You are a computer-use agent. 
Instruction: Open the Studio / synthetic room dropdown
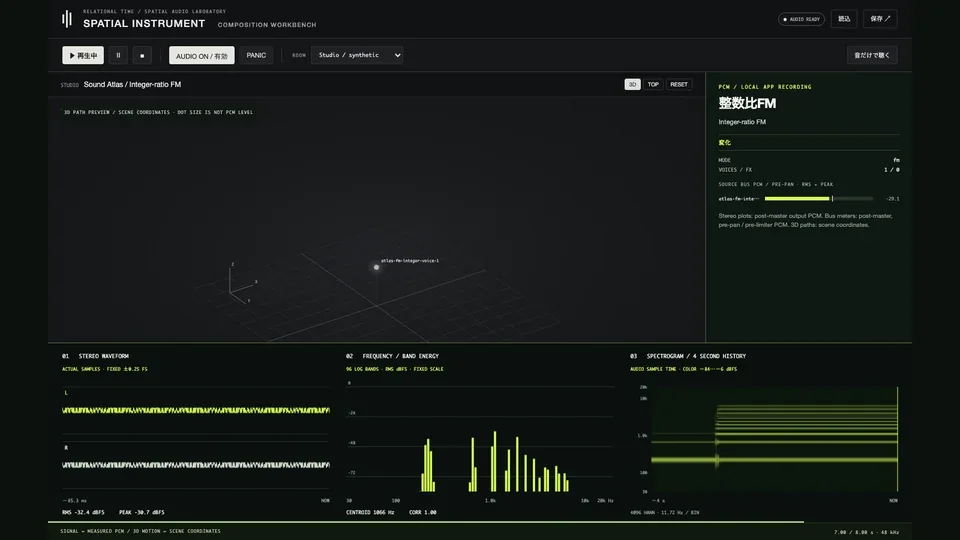[357, 55]
